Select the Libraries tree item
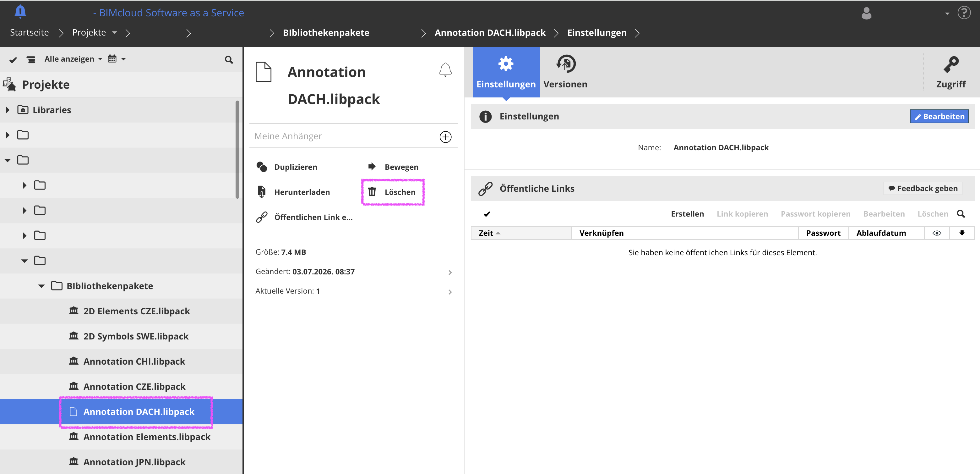Viewport: 980px width, 474px height. [x=52, y=110]
